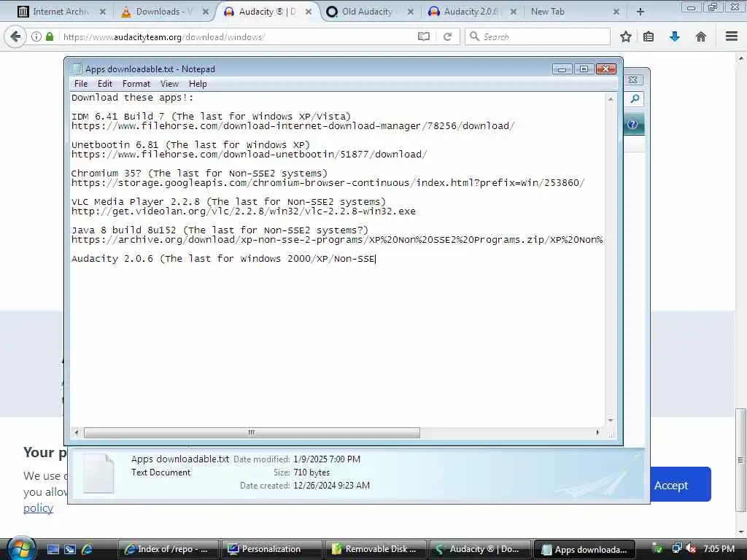The height and width of the screenshot is (560, 747).
Task: Reload the Audacity download page
Action: pyautogui.click(x=447, y=36)
